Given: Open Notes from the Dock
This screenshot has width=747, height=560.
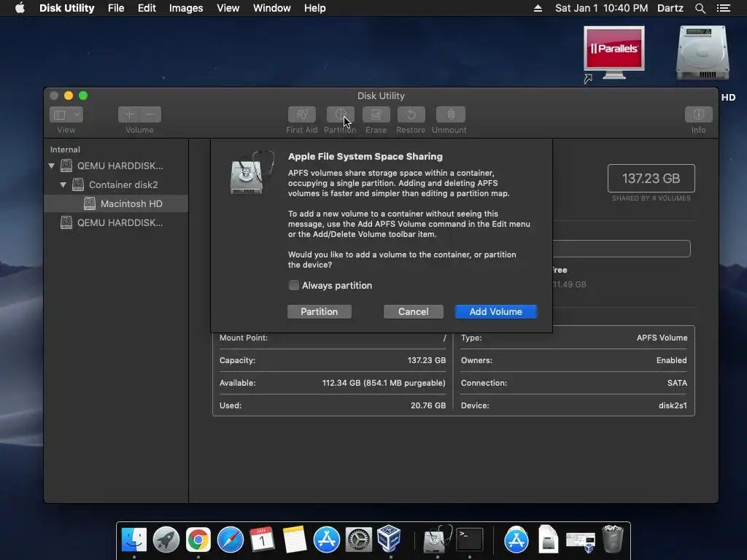Looking at the screenshot, I should pyautogui.click(x=294, y=540).
